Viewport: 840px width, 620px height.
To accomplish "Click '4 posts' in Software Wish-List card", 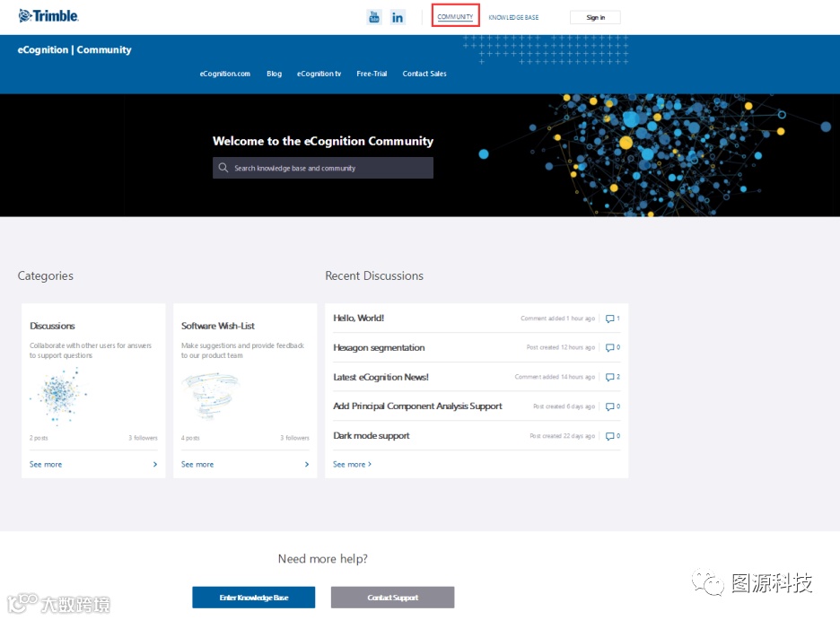I will tap(190, 438).
